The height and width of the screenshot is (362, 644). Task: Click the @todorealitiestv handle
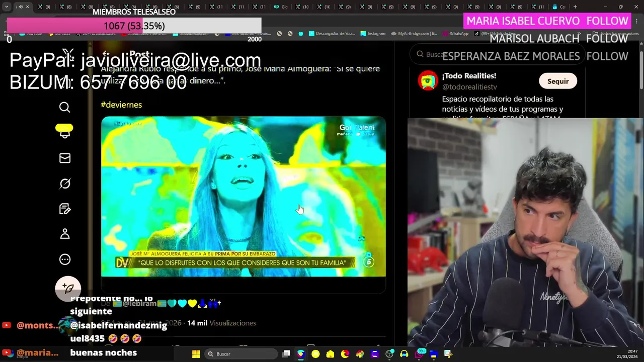[469, 87]
